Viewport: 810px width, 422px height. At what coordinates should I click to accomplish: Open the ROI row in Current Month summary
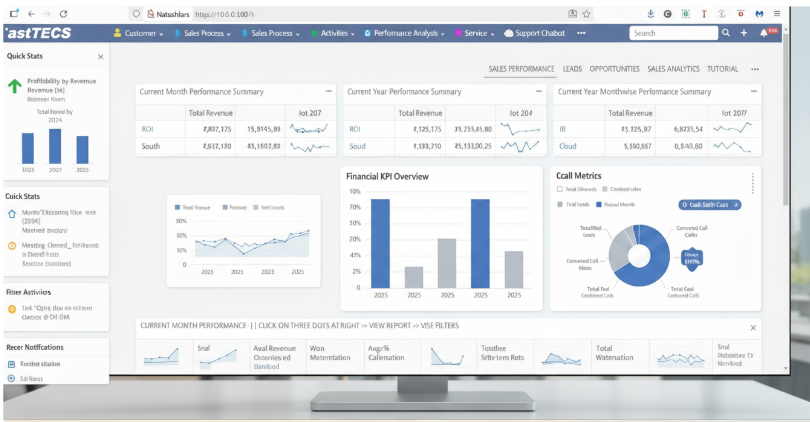(x=236, y=129)
